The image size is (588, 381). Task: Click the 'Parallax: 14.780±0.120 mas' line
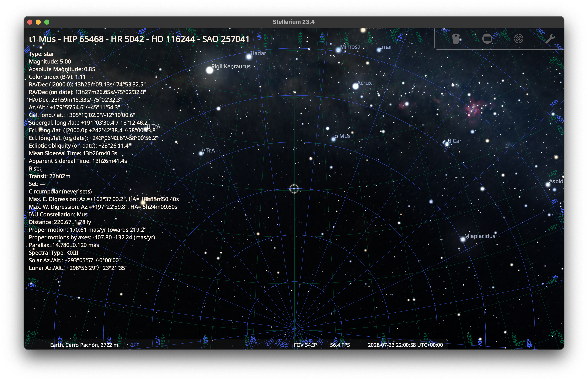pos(64,245)
